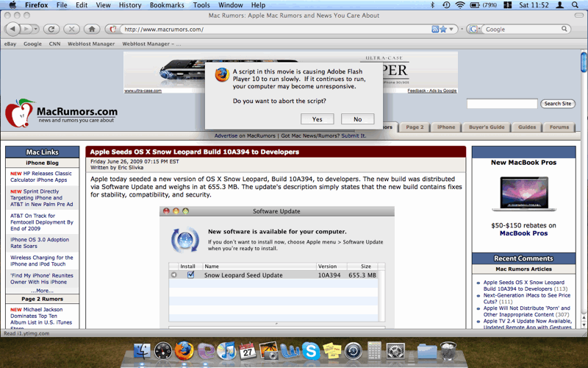This screenshot has height=368, width=588.
Task: Open the Wi-Fi status menu
Action: (460, 5)
